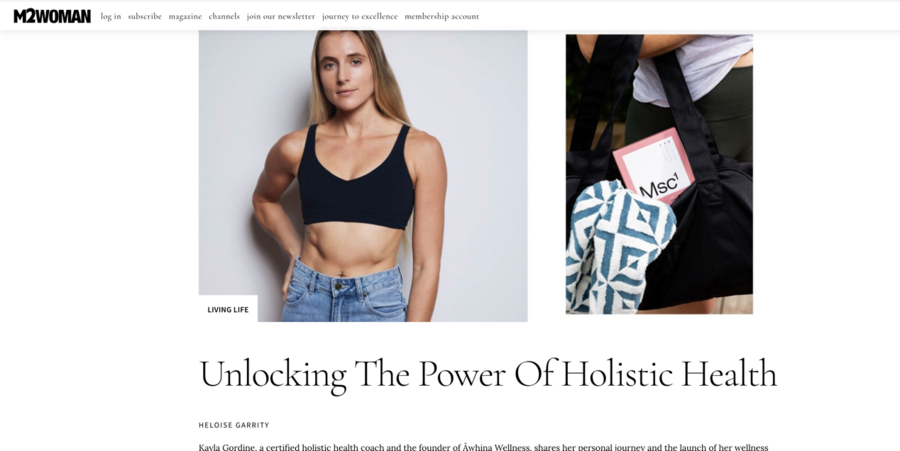Go to the subscribe page
The height and width of the screenshot is (451, 900).
(x=145, y=16)
